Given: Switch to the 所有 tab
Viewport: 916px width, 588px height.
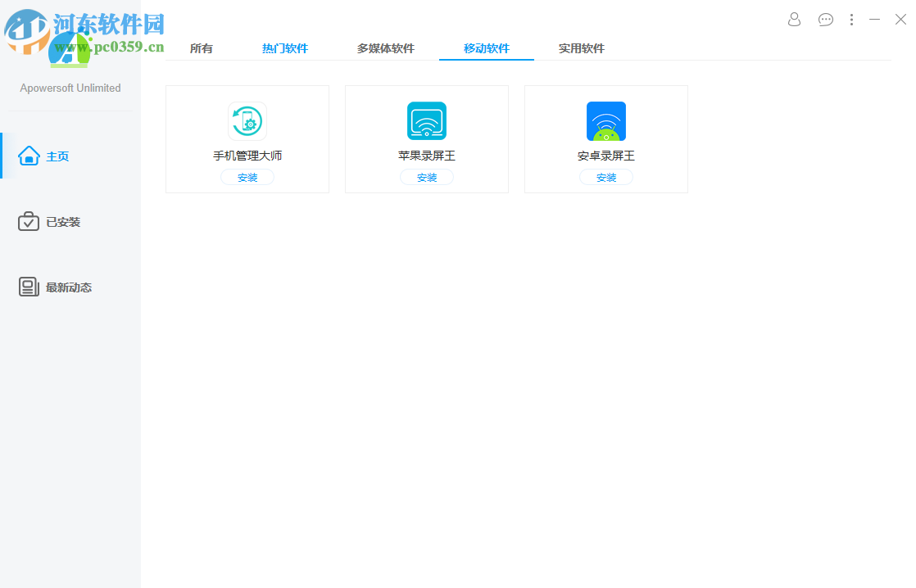Looking at the screenshot, I should coord(202,48).
